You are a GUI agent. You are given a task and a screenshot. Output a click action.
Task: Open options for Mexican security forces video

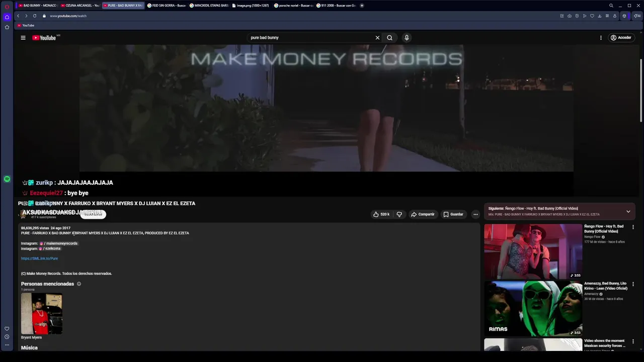[633, 341]
